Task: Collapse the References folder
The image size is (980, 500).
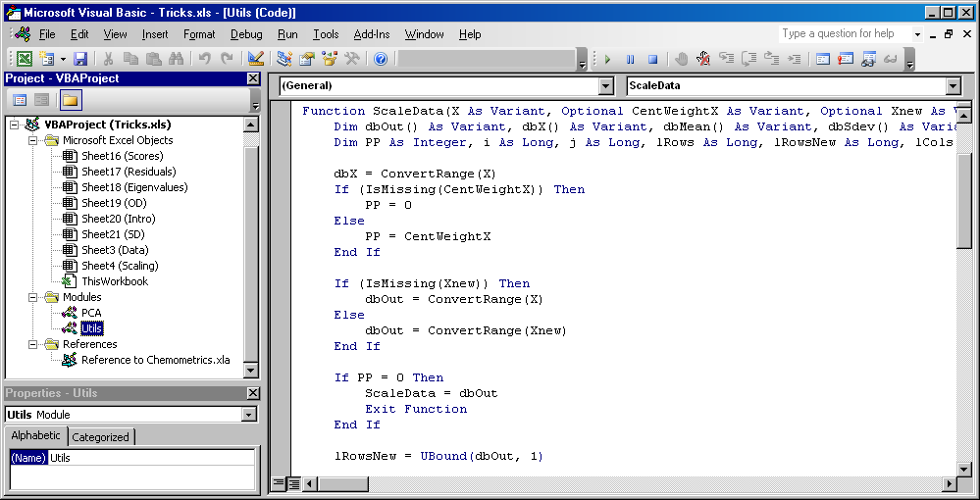Action: tap(33, 344)
